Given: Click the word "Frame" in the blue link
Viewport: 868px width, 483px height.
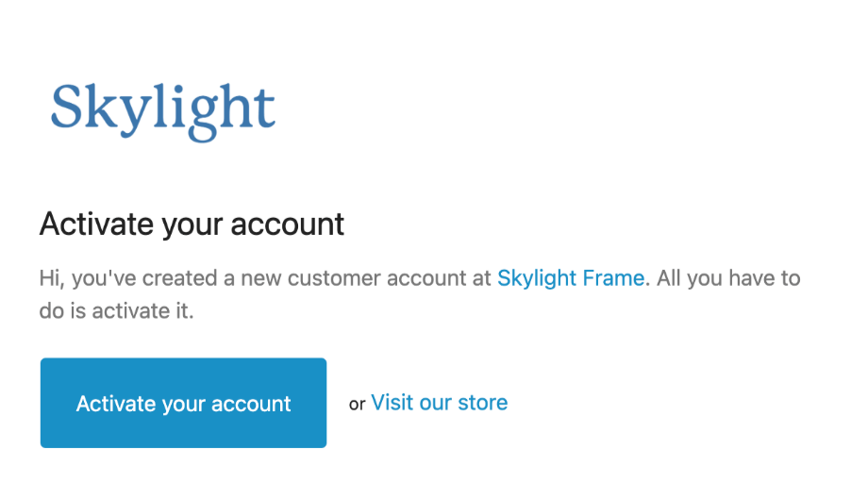Looking at the screenshot, I should [x=616, y=278].
